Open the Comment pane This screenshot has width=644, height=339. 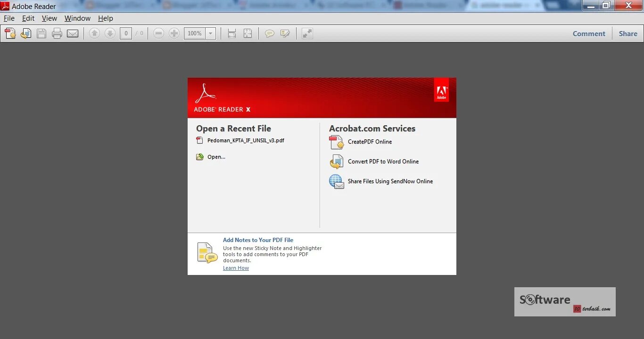(x=589, y=33)
